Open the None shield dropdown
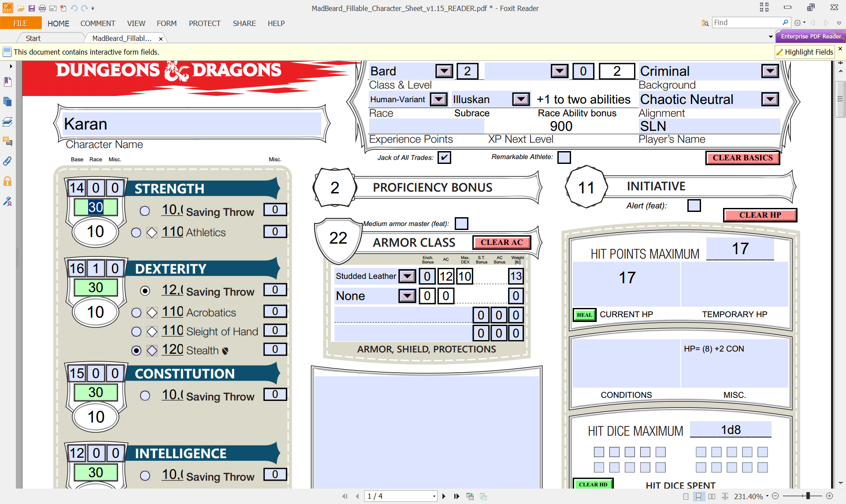Screen dimensions: 846x504 (x=408, y=296)
